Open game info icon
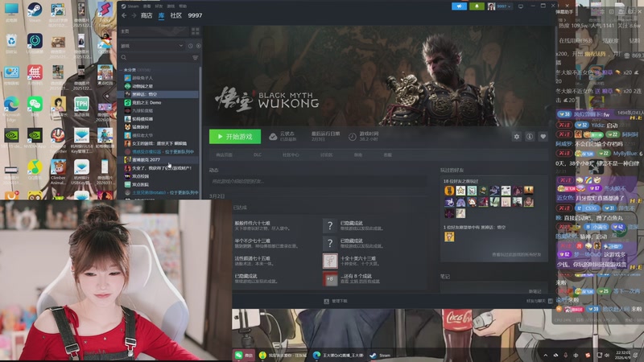This screenshot has width=644, height=362. tap(530, 137)
